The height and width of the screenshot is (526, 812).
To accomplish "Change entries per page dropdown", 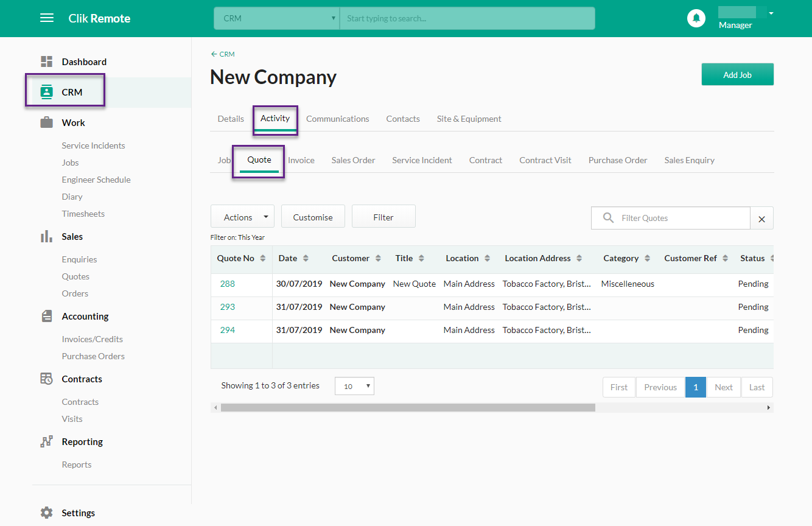I will tap(354, 386).
